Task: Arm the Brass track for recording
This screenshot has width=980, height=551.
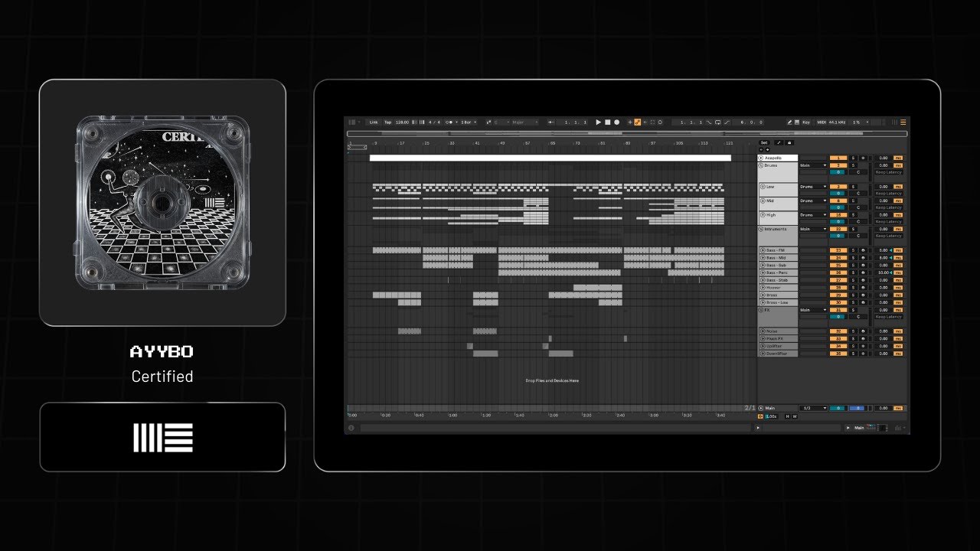Action: (x=863, y=295)
